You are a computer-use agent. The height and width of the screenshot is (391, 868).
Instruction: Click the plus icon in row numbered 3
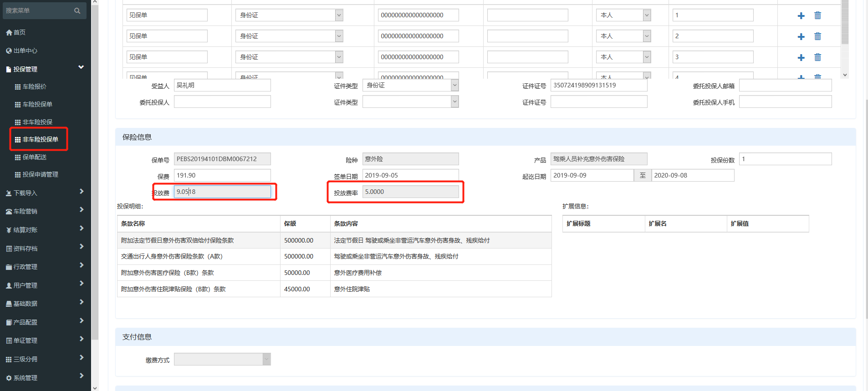[801, 57]
